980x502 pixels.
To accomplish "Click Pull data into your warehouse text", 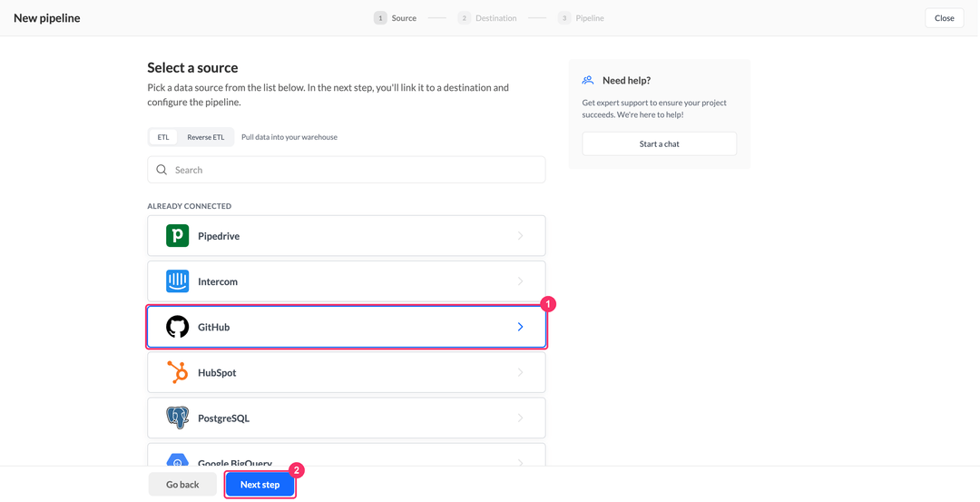I will coord(289,137).
